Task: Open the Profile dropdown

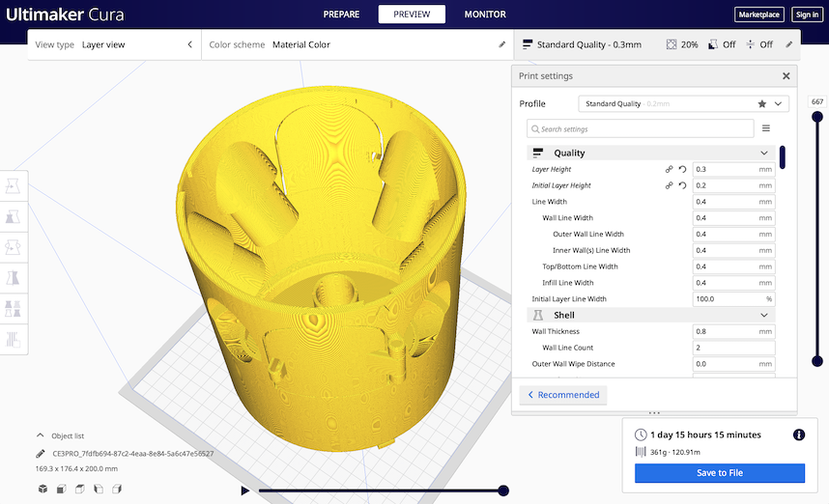Action: point(684,103)
